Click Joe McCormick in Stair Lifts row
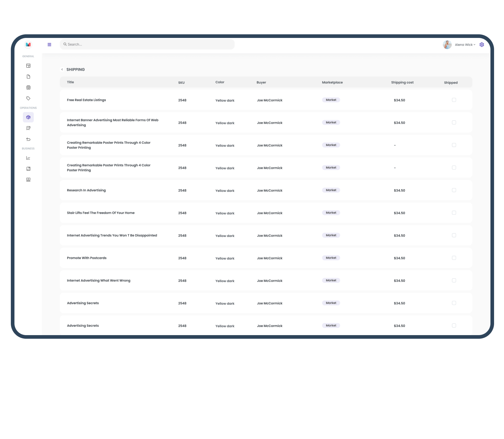 pos(270,213)
